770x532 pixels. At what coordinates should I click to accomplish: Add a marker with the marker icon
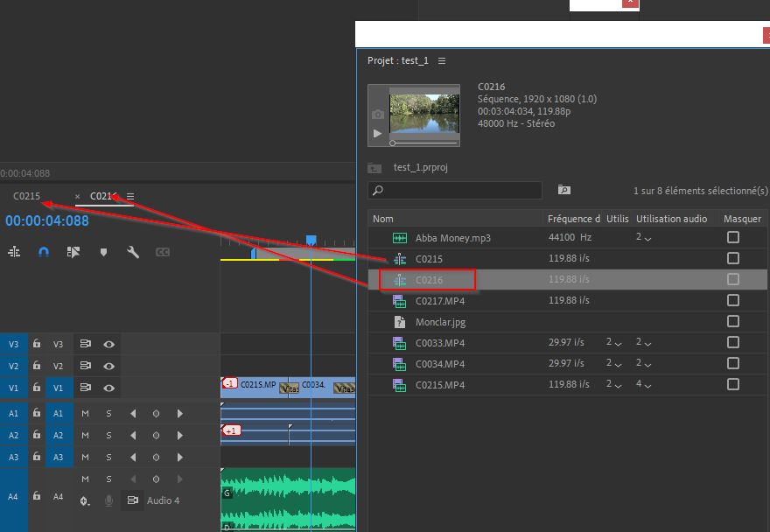103,252
